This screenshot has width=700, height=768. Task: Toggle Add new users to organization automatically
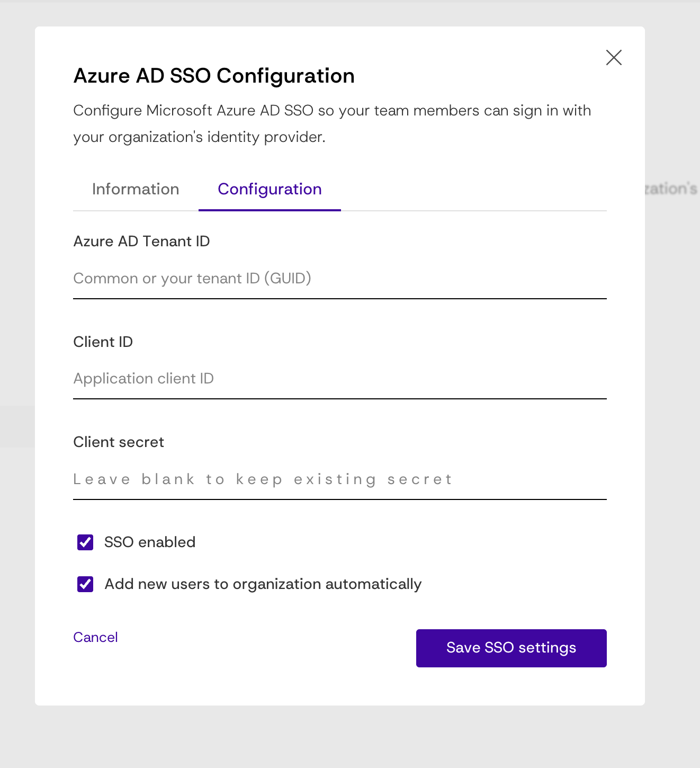point(85,584)
